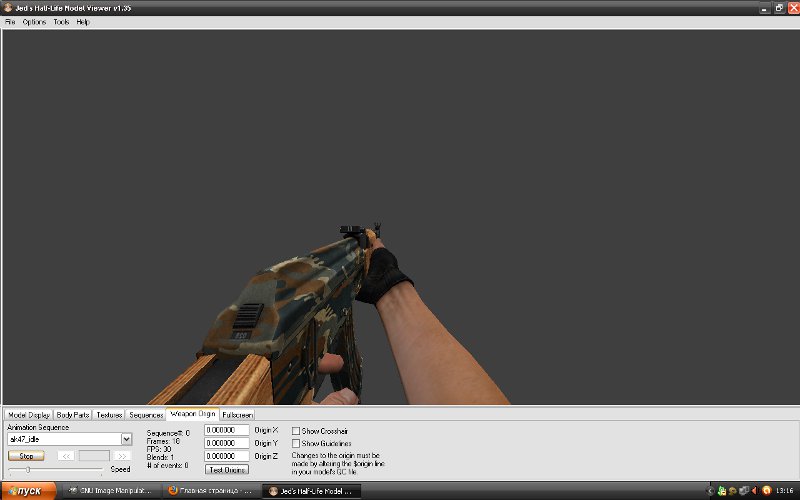Switch to Firefox taskbar window
Viewport: 800px width, 500px height.
210,491
